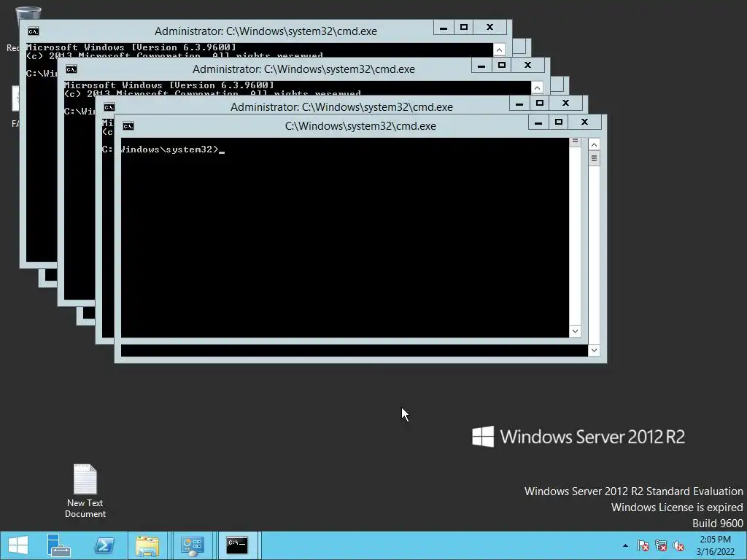Click scrollbar up arrow in rearmost Administrator cmd window
This screenshot has width=747, height=560.
(499, 50)
